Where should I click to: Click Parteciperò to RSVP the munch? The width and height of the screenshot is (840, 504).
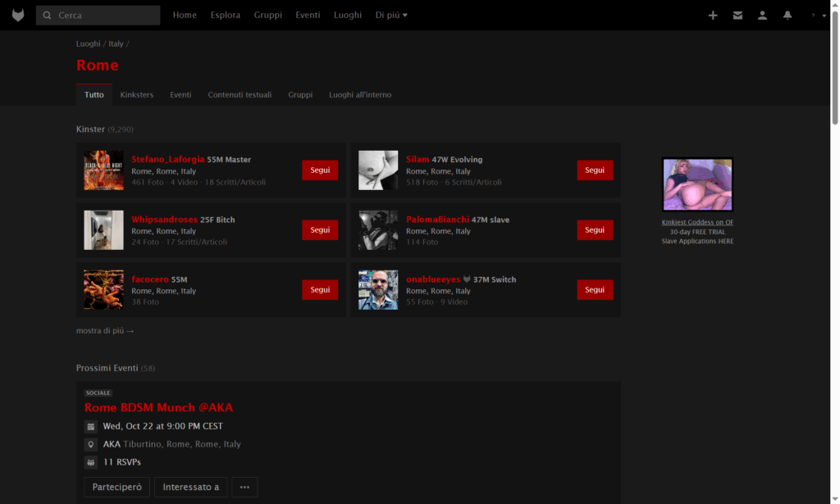point(116,487)
